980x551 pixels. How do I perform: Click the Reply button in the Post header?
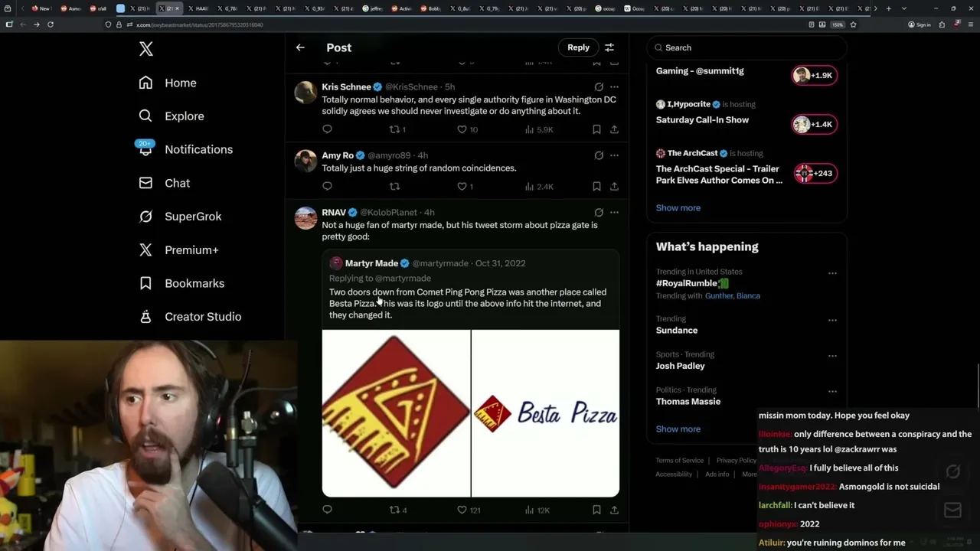pyautogui.click(x=578, y=47)
